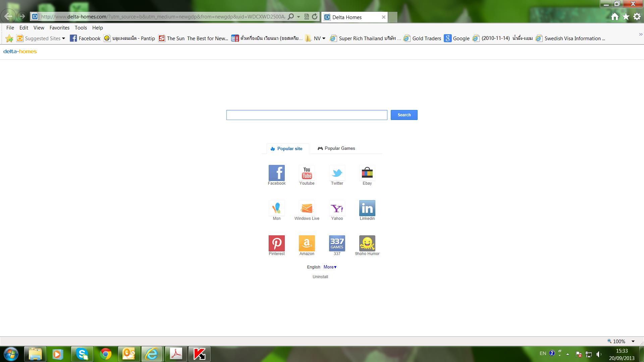
Task: Open the Gold Traders bookmark
Action: [423, 39]
